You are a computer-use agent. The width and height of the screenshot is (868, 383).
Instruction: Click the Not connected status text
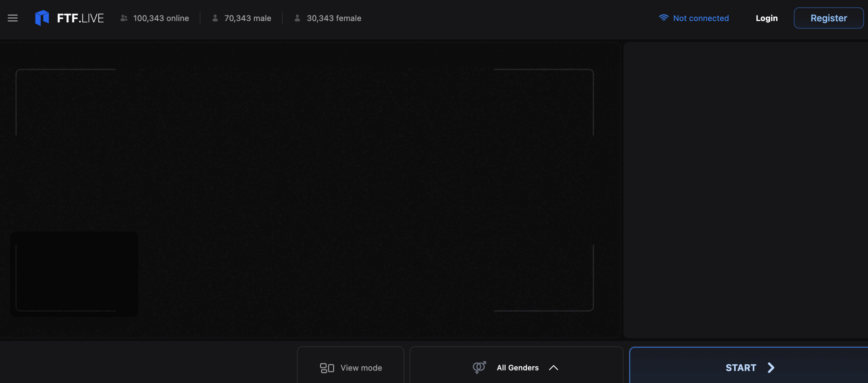pyautogui.click(x=701, y=18)
